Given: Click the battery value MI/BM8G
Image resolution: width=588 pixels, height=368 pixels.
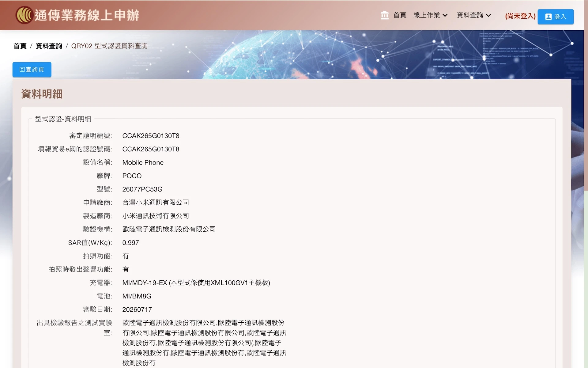Looking at the screenshot, I should point(137,296).
